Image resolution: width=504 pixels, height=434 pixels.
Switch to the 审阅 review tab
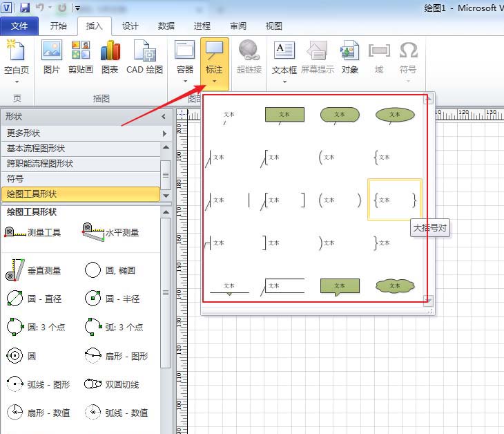tap(238, 26)
